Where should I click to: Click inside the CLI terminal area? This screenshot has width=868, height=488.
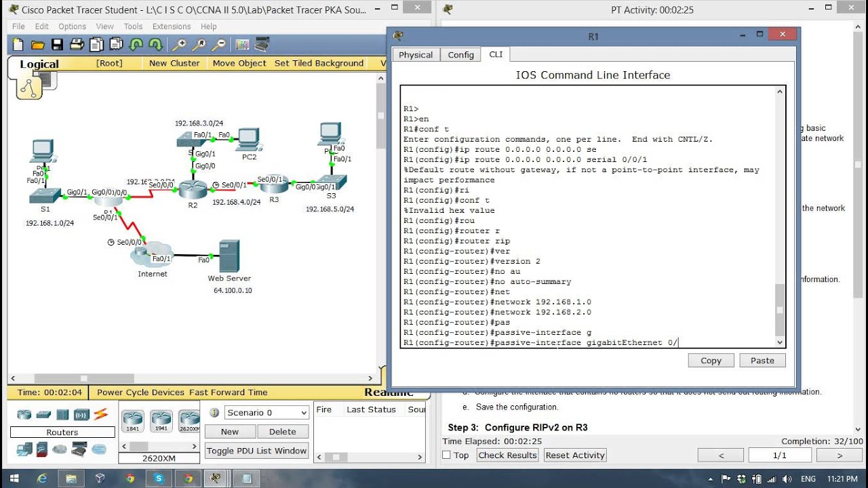pyautogui.click(x=587, y=217)
